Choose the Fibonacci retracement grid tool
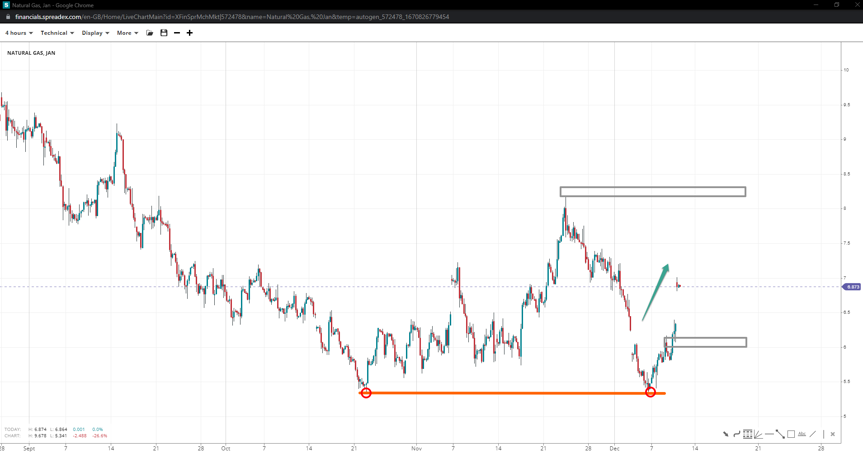Screen dimensions: 863x454 tap(747, 434)
